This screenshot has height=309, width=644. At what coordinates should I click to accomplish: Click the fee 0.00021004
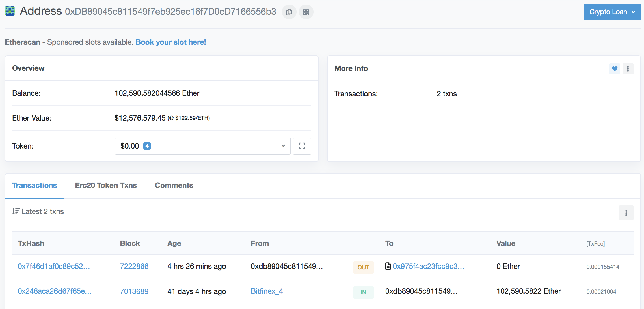[601, 291]
